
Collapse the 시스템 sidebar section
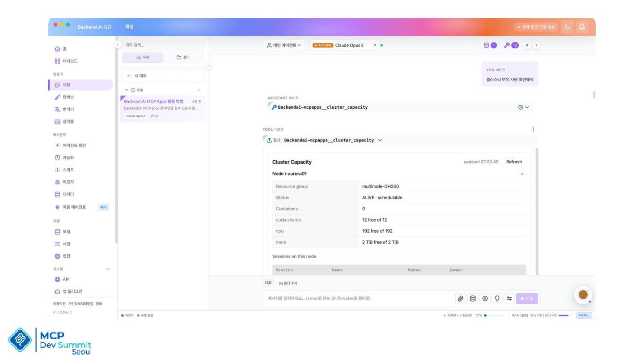coord(108,269)
